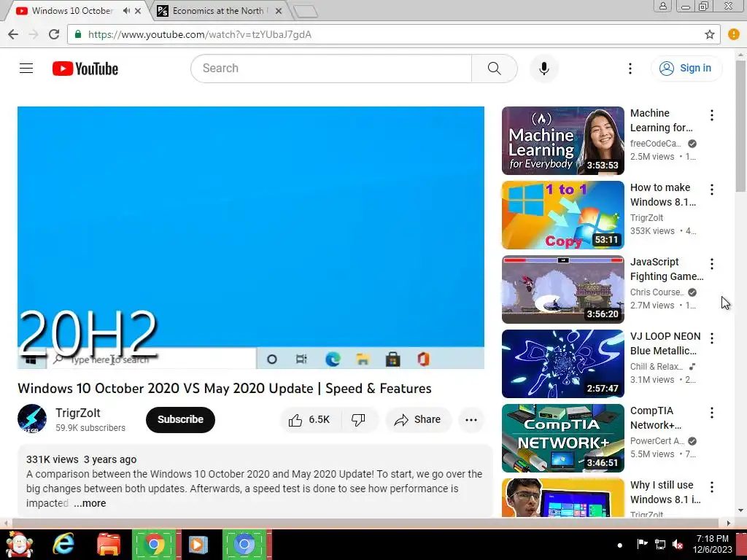Switch to Chrome window on taskbar
747x560 pixels.
pos(153,544)
